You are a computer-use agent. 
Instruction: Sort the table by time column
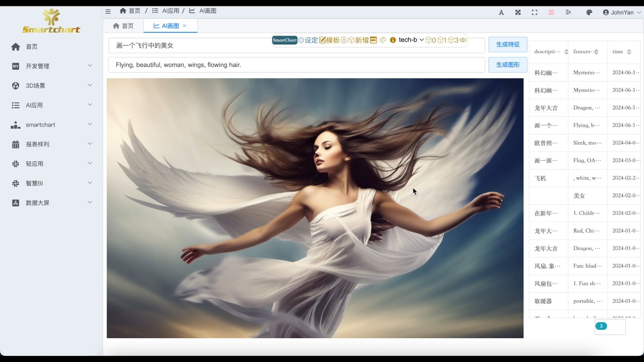[629, 52]
